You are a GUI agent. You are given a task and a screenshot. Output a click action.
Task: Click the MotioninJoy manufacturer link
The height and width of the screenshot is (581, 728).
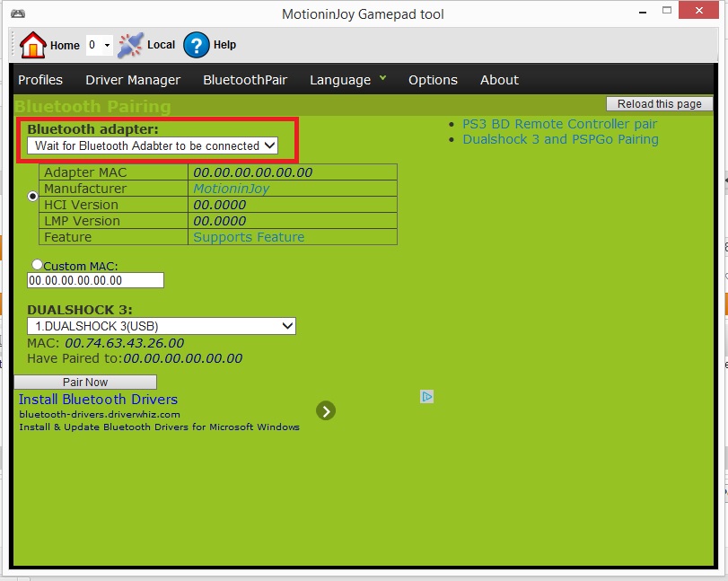point(232,189)
